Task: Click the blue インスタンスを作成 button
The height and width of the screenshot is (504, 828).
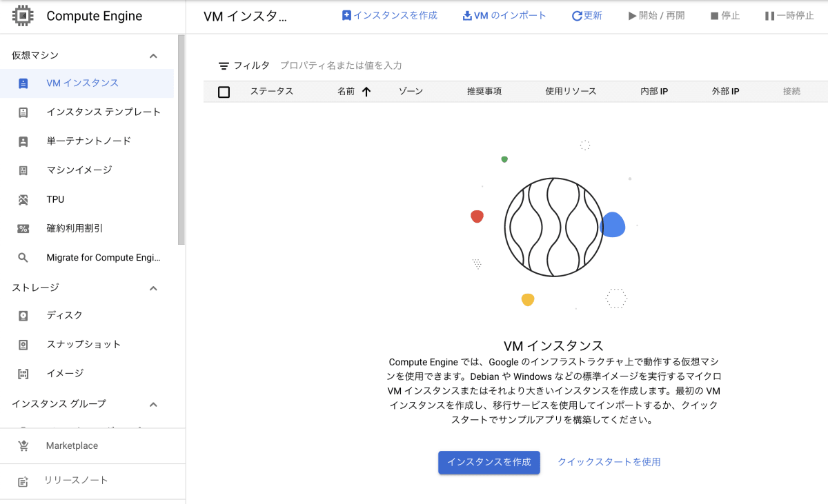Action: (489, 463)
